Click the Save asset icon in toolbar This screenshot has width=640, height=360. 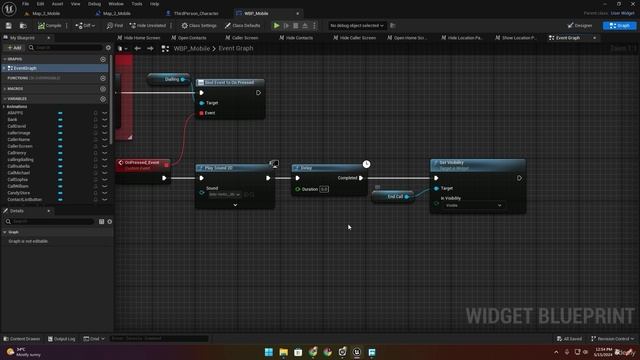[x=9, y=26]
